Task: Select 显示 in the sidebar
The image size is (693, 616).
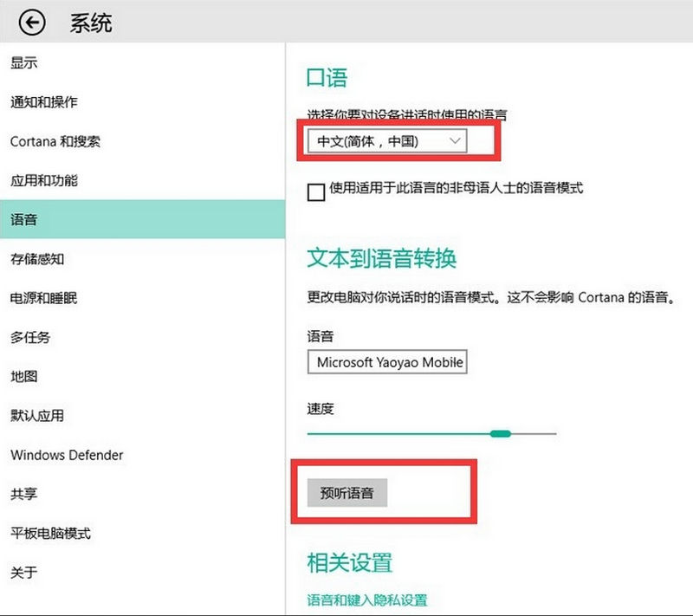Action: (x=23, y=62)
